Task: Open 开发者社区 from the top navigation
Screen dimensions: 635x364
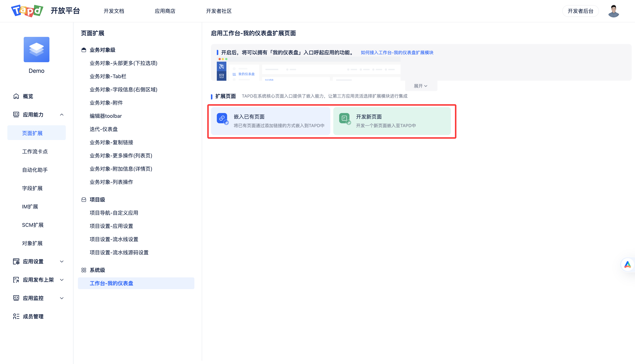Action: (x=218, y=11)
